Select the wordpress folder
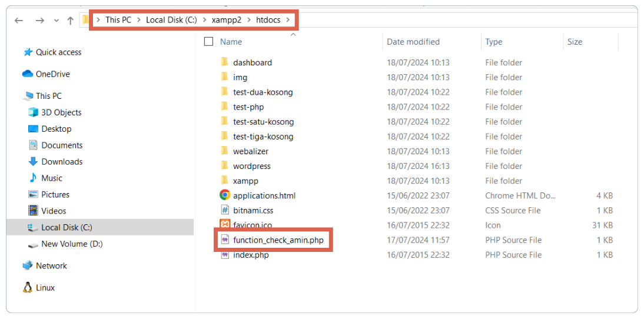The height and width of the screenshot is (319, 644). pyautogui.click(x=252, y=166)
